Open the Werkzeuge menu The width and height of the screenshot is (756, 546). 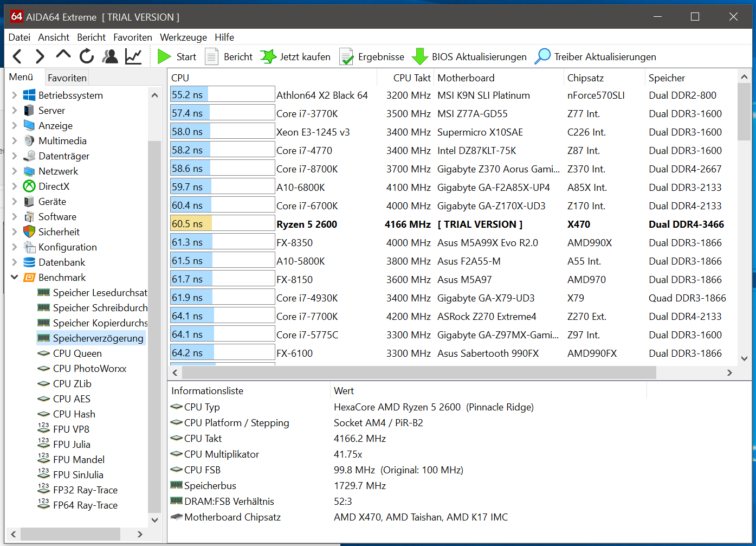point(183,37)
